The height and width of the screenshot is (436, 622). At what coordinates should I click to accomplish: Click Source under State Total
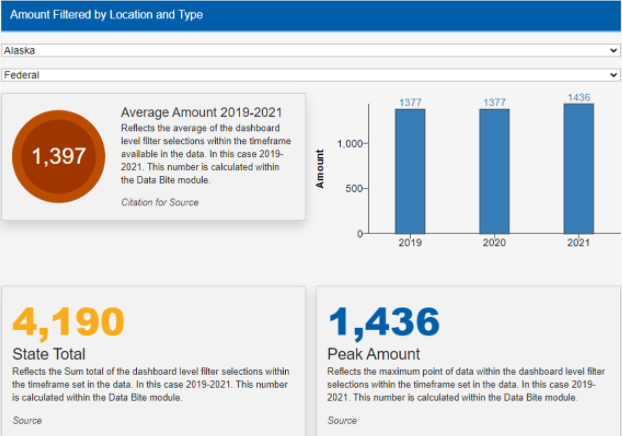click(x=27, y=421)
